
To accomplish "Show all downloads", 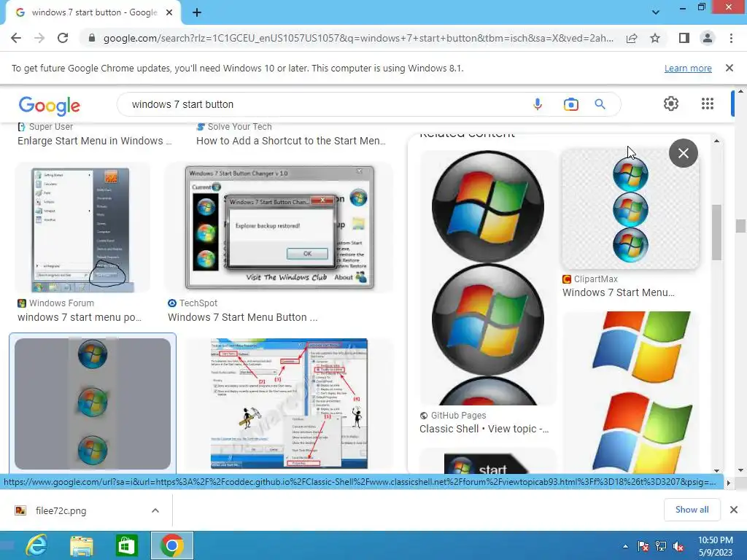I will pos(692,510).
